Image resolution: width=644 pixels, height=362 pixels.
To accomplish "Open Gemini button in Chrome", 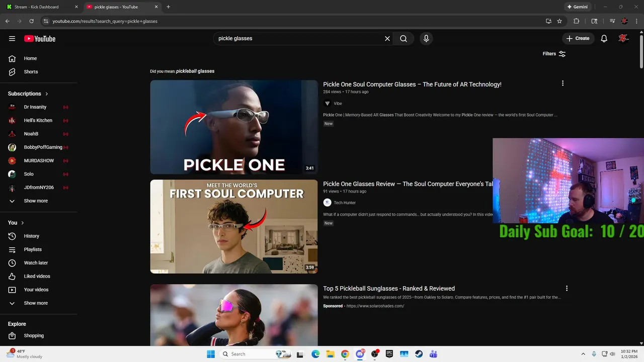I will click(577, 7).
